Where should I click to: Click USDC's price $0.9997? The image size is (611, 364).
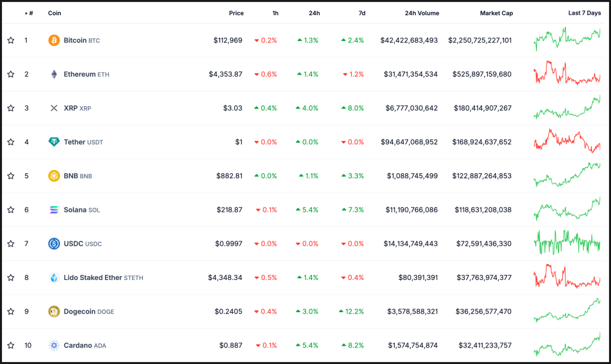point(229,243)
